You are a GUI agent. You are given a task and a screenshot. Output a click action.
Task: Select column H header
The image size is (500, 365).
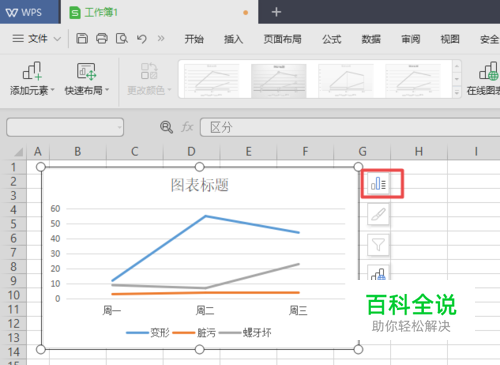[419, 152]
